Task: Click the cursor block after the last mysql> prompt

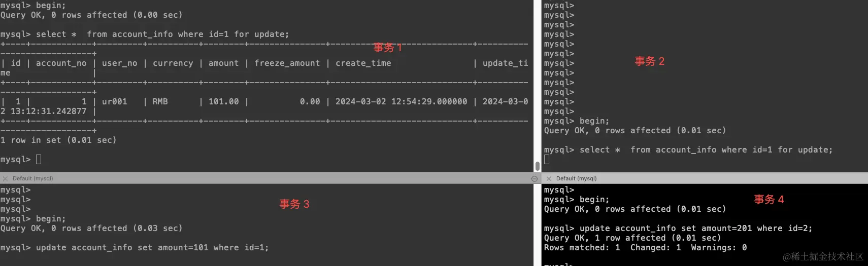Action: 39,160
